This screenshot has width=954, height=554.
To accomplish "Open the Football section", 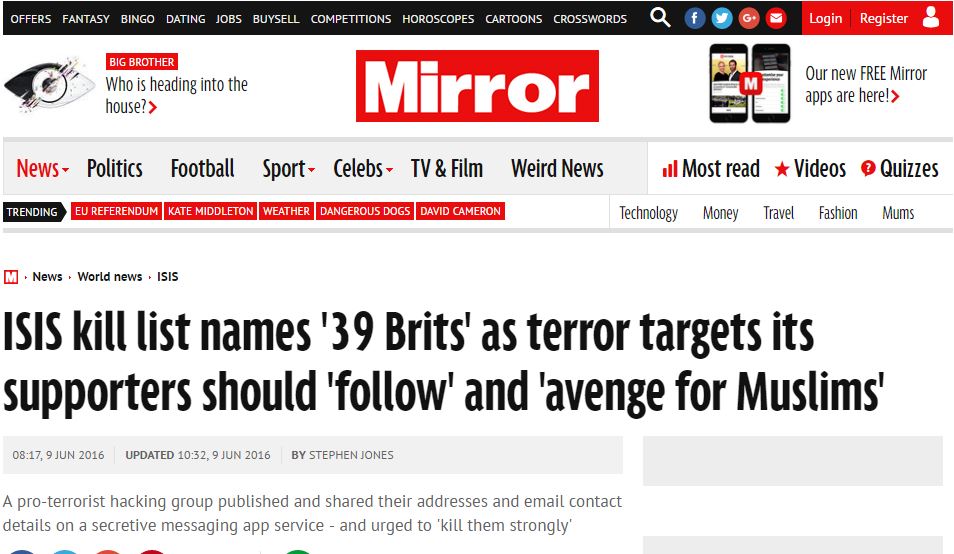I will pos(203,168).
